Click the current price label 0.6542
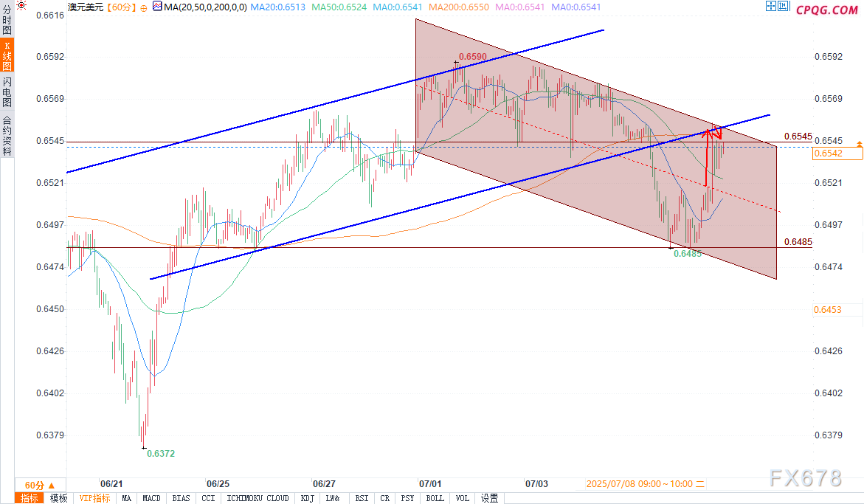 [x=826, y=153]
